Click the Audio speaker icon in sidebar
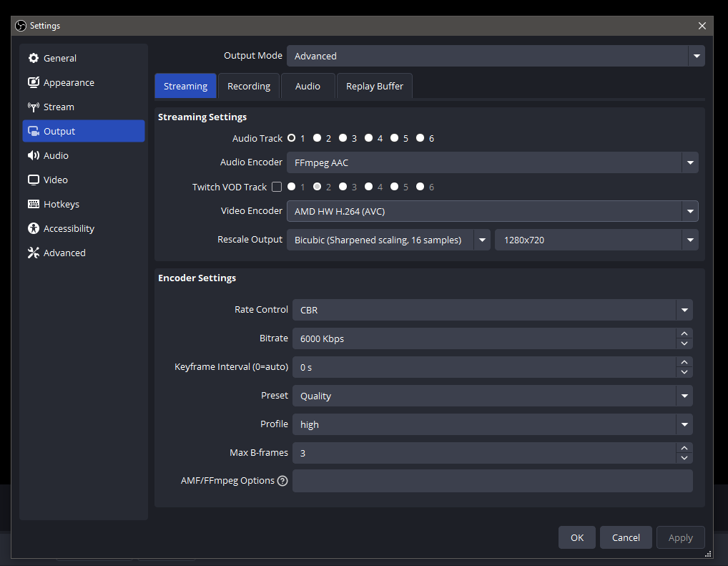Viewport: 728px width, 566px height. [x=34, y=155]
